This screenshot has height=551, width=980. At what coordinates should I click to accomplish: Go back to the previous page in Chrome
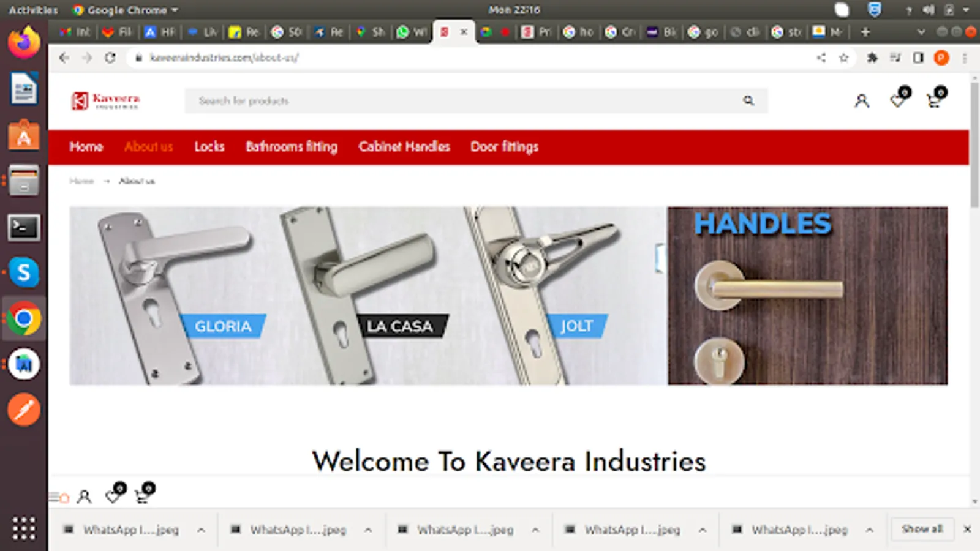coord(64,58)
